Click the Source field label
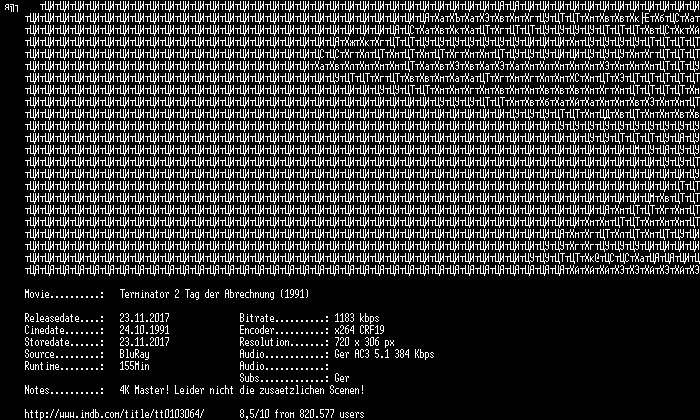Viewport: 700px width, 420px height. tap(64, 354)
